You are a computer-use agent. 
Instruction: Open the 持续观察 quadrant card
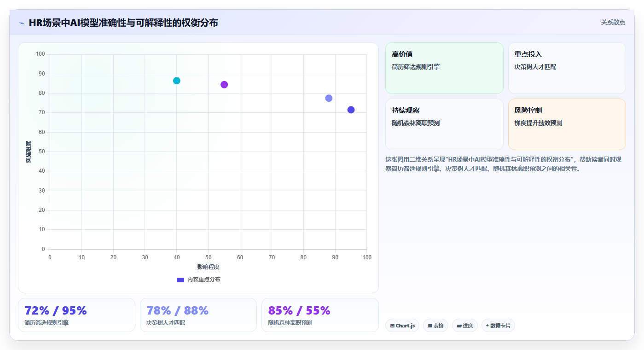click(444, 124)
